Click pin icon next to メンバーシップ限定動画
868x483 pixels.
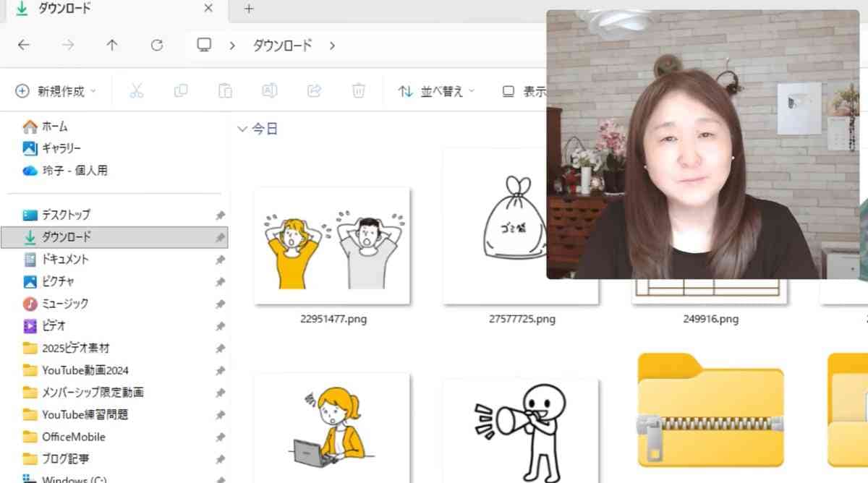tap(220, 393)
